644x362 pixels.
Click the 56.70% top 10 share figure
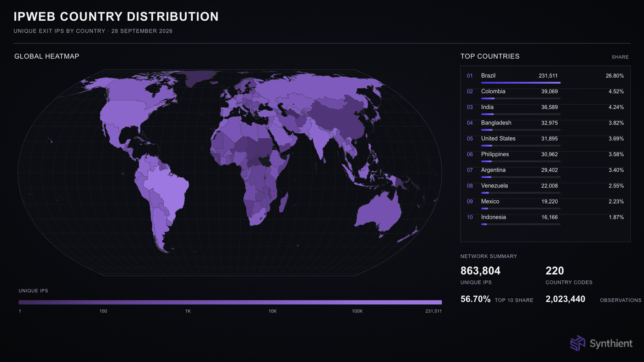(x=476, y=299)
